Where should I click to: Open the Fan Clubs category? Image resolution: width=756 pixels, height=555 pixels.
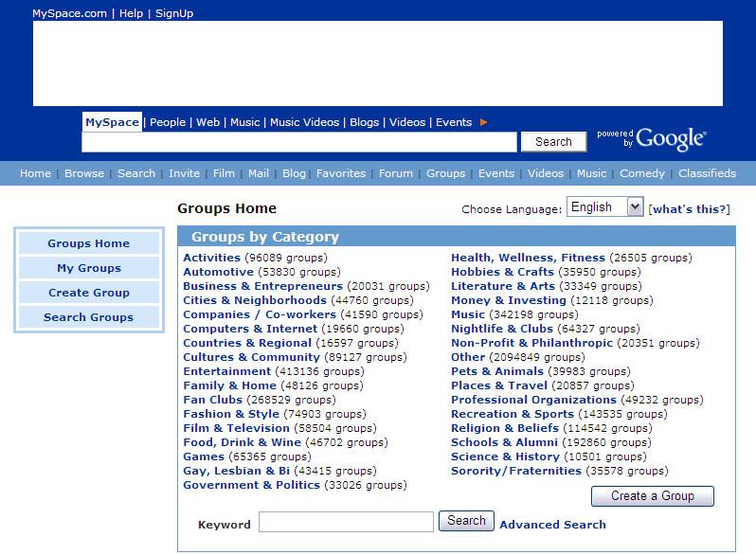212,400
